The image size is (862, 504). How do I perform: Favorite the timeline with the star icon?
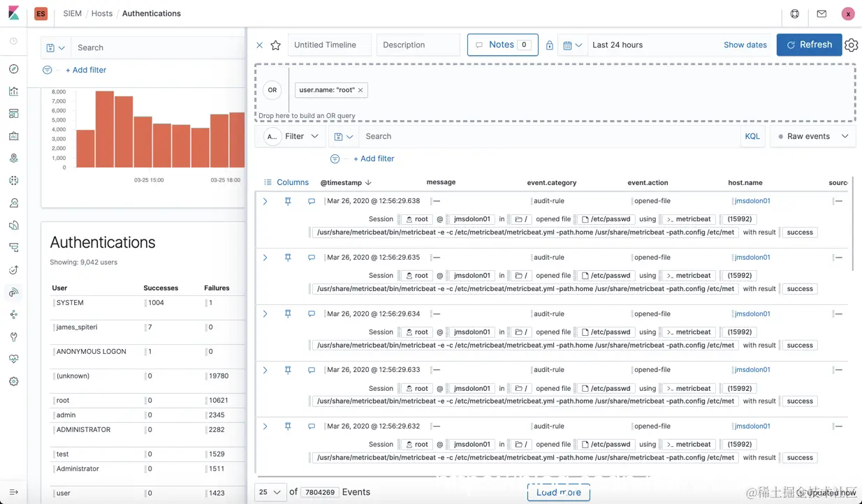276,45
